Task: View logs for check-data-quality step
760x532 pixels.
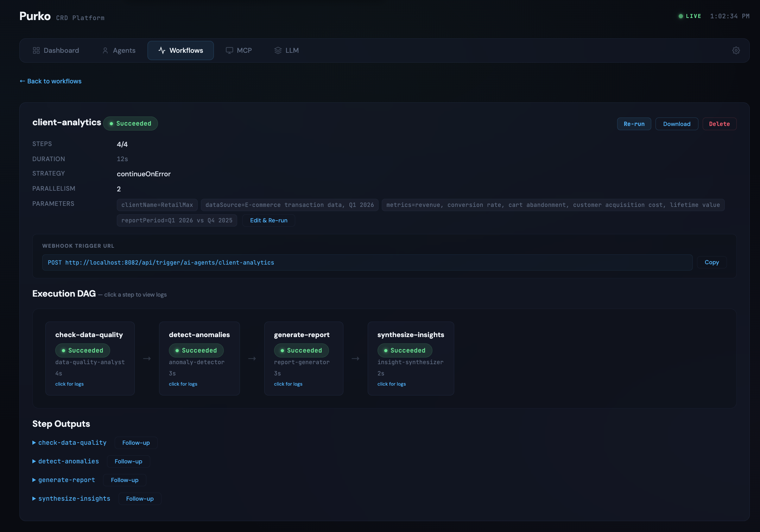Action: [69, 384]
